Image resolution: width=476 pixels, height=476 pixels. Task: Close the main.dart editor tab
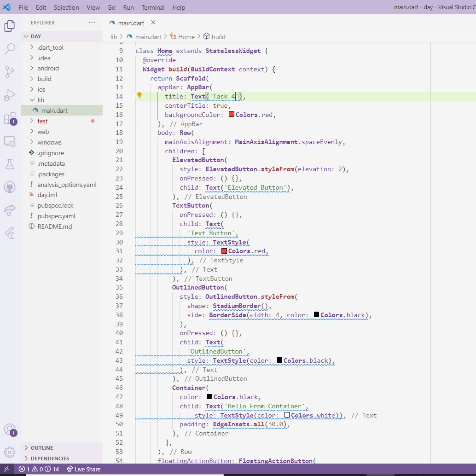[x=153, y=23]
